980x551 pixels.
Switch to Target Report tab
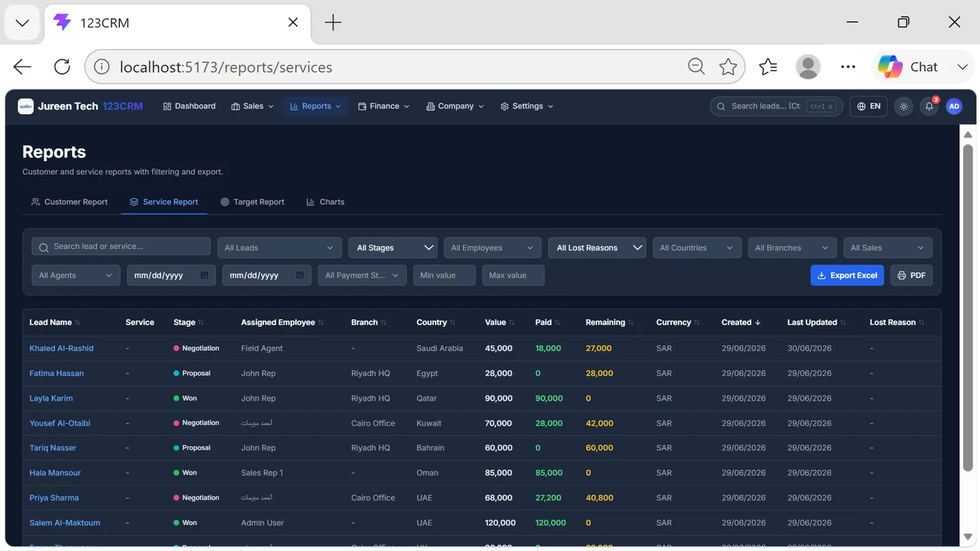pyautogui.click(x=252, y=202)
